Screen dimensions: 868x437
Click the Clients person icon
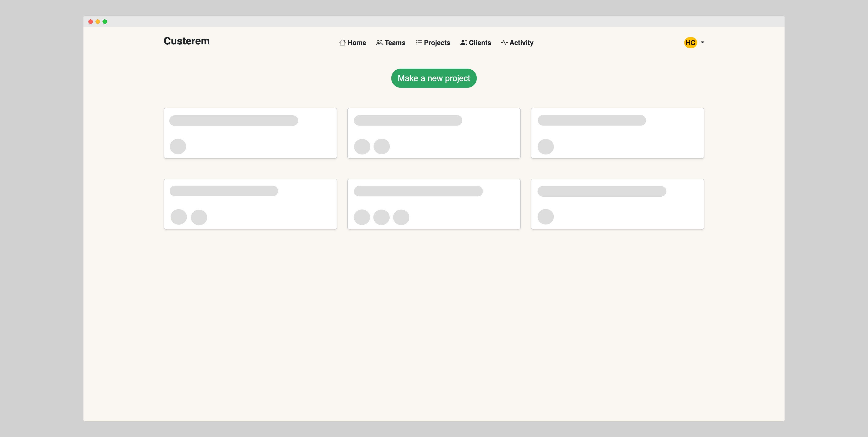tap(463, 43)
